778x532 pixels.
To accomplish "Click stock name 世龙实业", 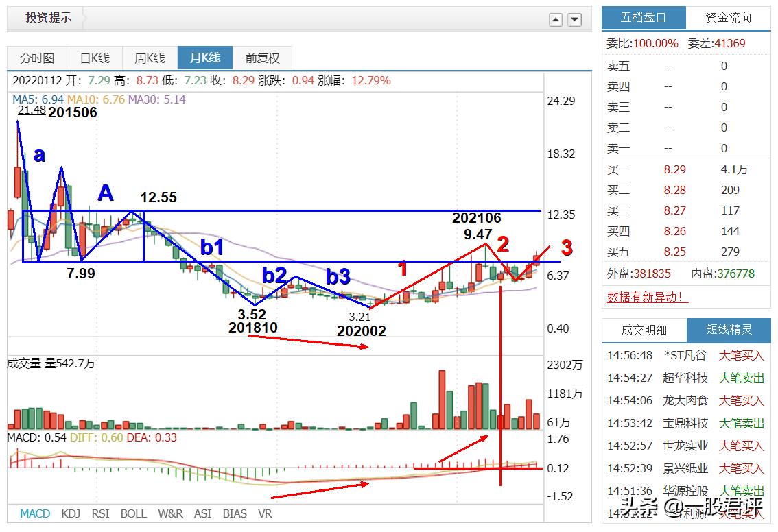I will click(685, 446).
